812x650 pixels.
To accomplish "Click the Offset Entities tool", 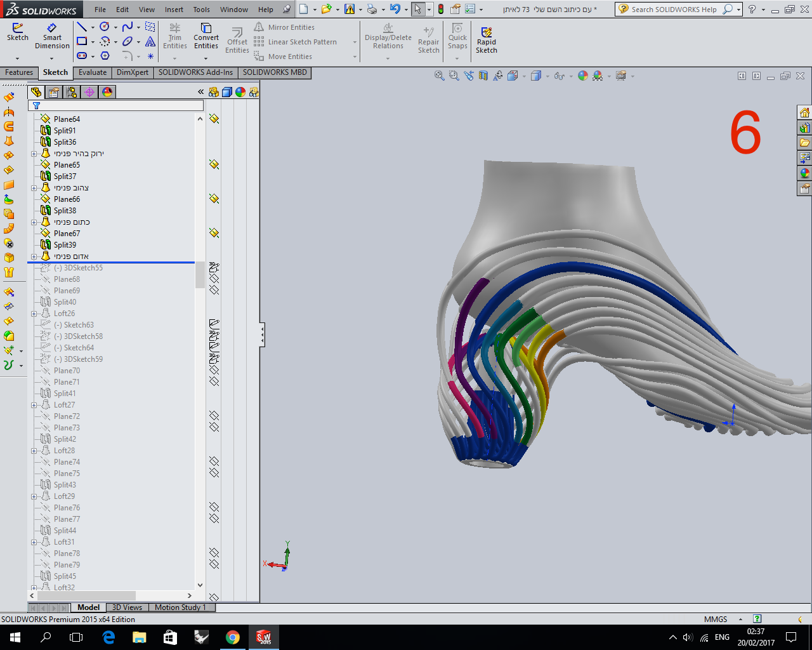I will pos(237,41).
